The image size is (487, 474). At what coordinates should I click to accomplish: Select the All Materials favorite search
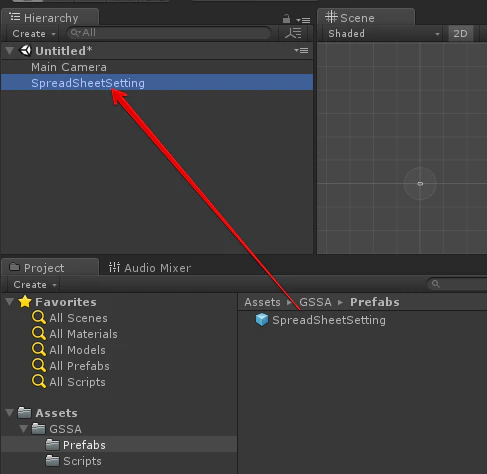pos(83,334)
